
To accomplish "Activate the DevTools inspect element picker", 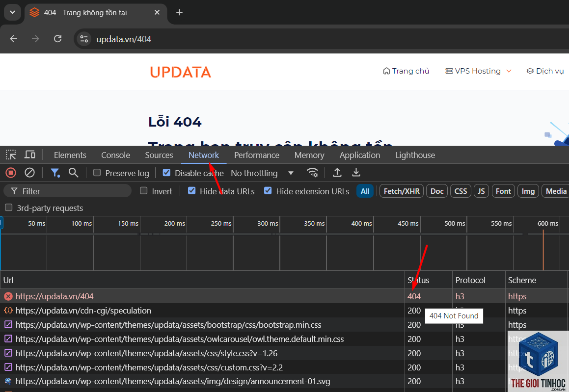I will tap(11, 155).
